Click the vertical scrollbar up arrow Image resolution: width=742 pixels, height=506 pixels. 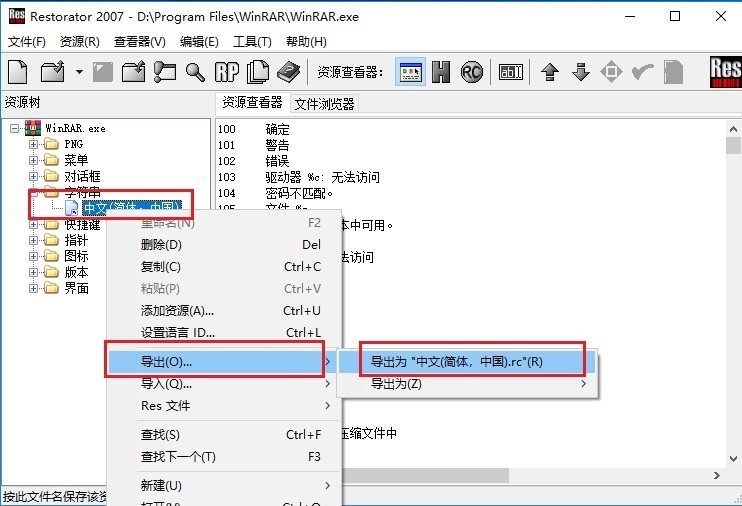pyautogui.click(x=733, y=129)
